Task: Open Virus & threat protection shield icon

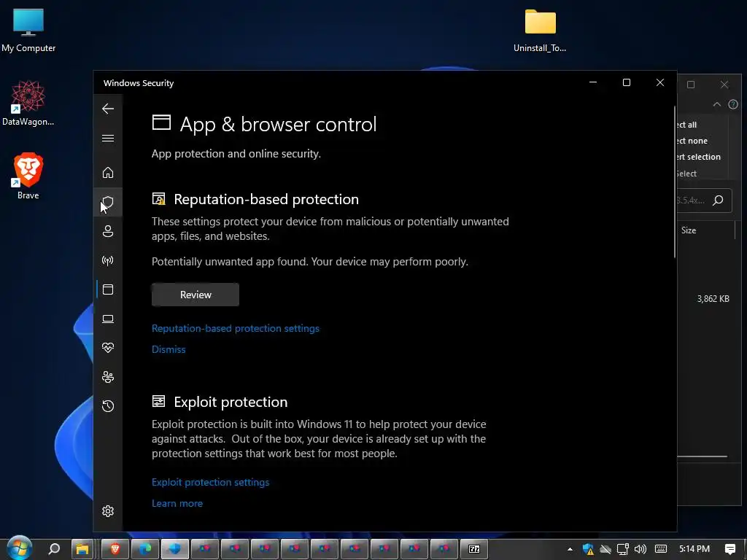Action: click(108, 203)
